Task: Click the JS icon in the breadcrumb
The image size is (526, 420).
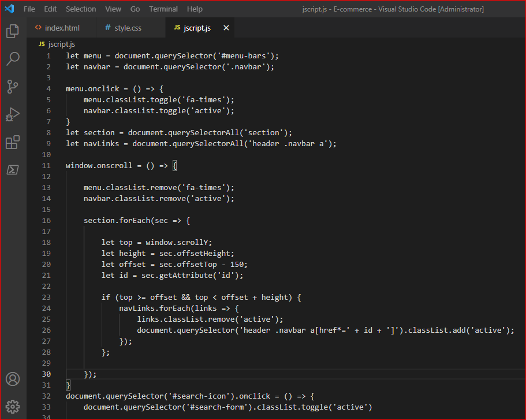Action: (42, 44)
